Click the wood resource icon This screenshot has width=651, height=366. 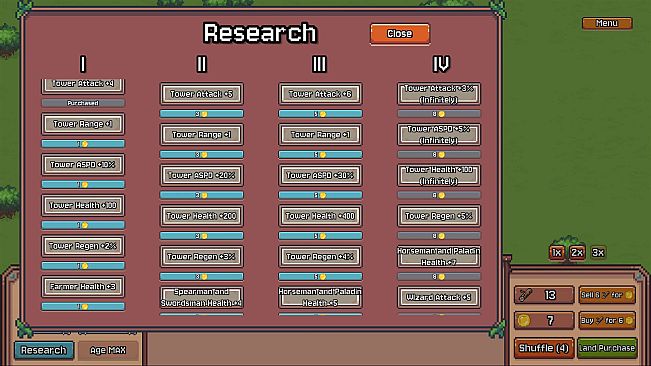tap(525, 295)
